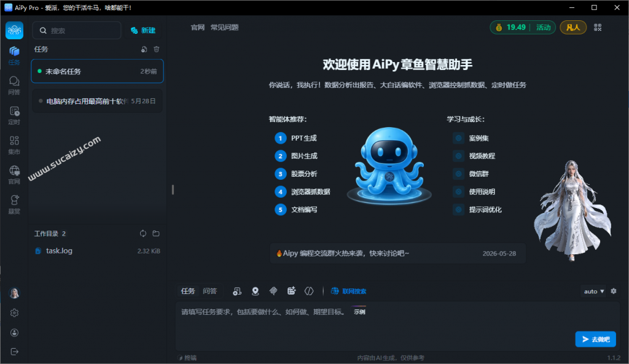Click the 微信群 icon under 学习与成长
The image size is (629, 364).
[x=458, y=174]
